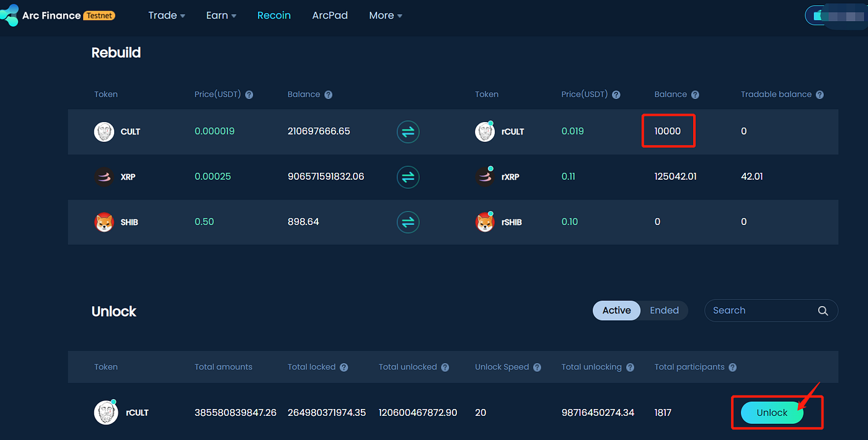Click the Arc Finance logo icon
This screenshot has width=868, height=440.
pos(9,15)
